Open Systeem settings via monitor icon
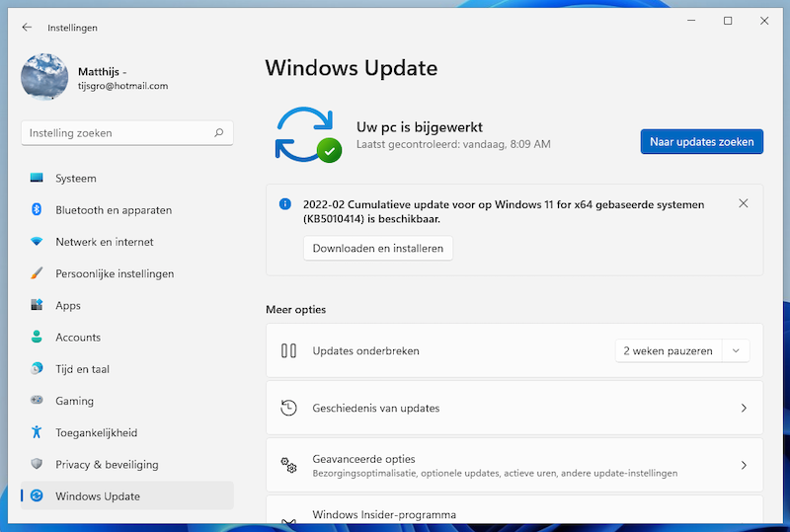Image resolution: width=790 pixels, height=532 pixels. click(x=37, y=179)
